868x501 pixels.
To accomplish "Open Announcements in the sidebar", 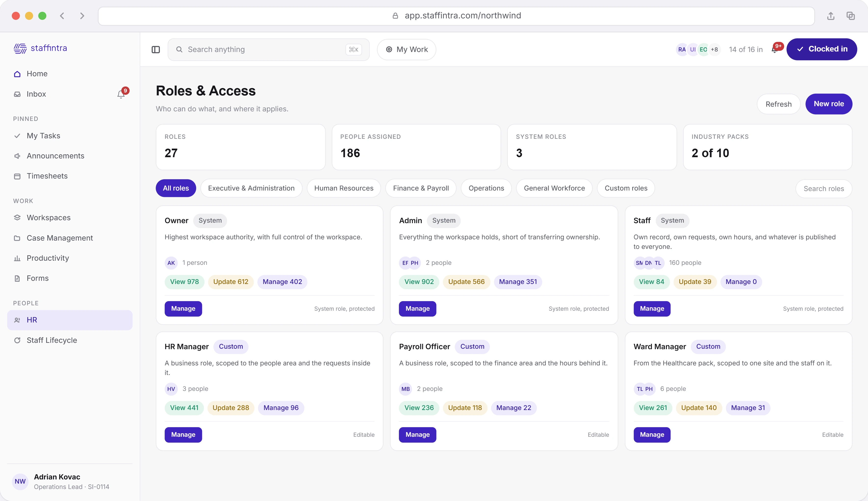I will point(70,156).
